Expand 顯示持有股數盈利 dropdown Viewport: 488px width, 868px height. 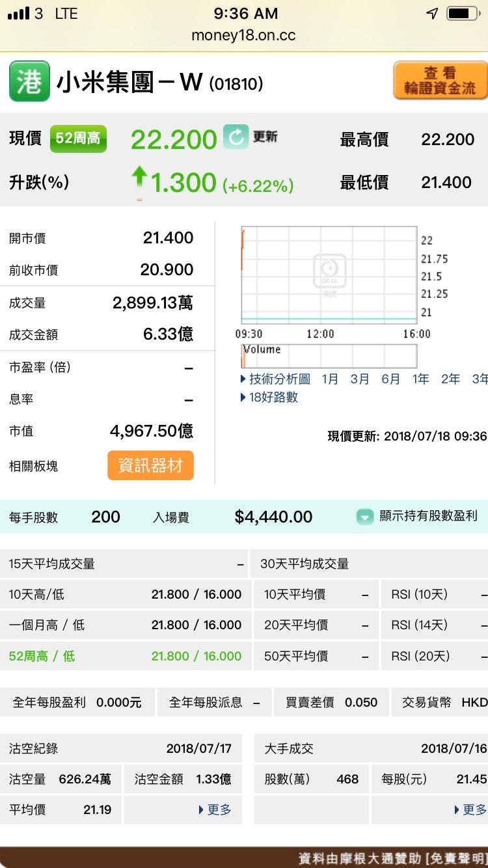tap(417, 516)
